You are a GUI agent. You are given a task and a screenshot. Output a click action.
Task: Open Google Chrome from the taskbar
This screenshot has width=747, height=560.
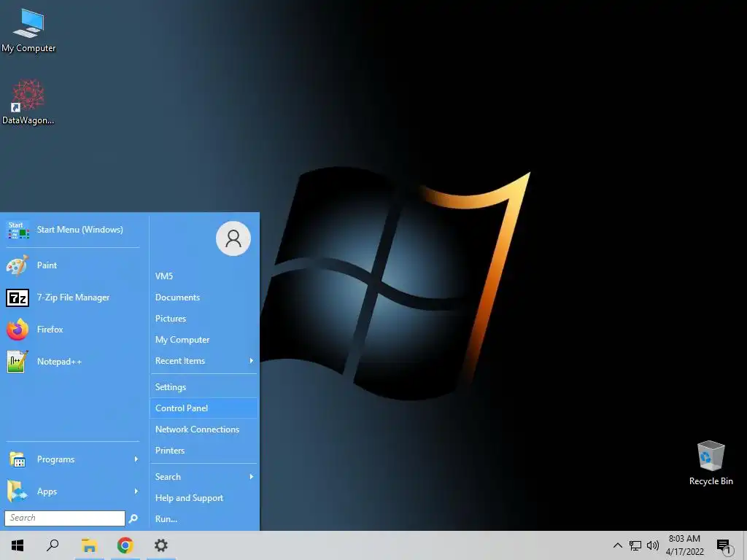click(x=125, y=545)
